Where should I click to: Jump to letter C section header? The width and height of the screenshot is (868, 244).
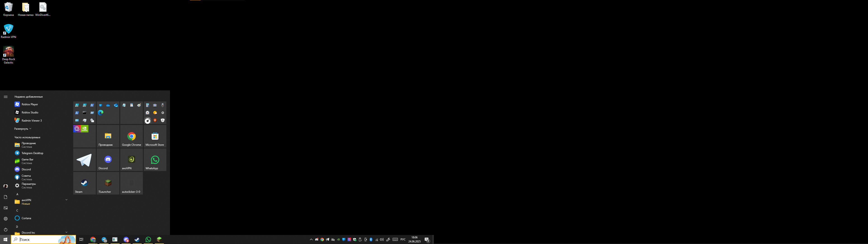(x=17, y=210)
